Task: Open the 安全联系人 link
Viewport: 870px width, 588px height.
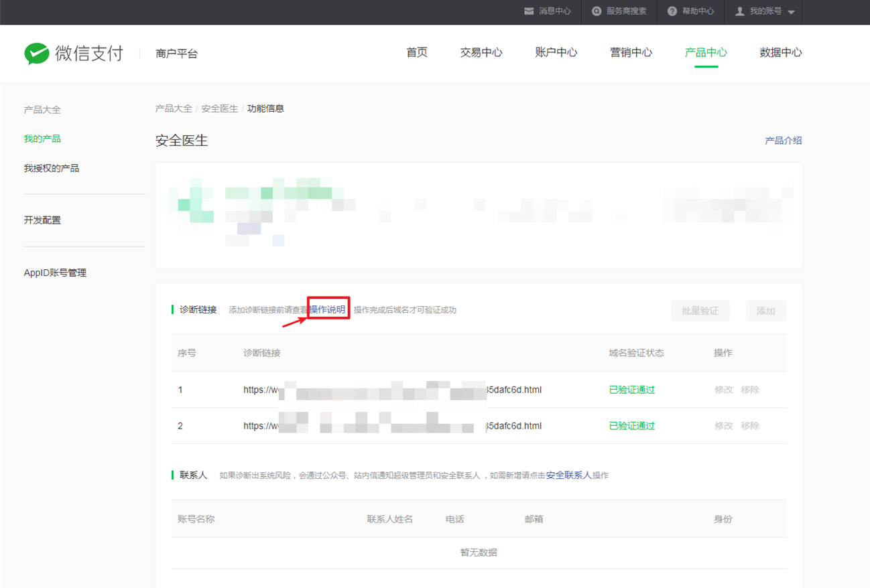Action: pos(568,475)
